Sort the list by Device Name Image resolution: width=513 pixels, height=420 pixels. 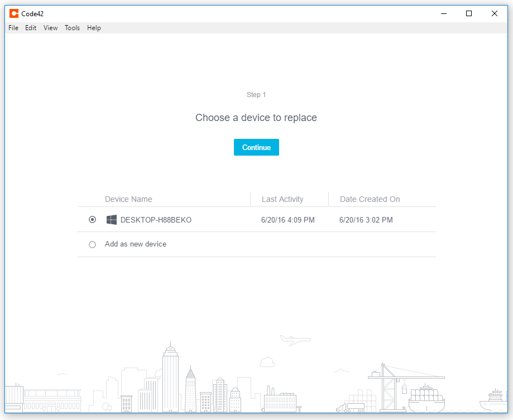(128, 199)
